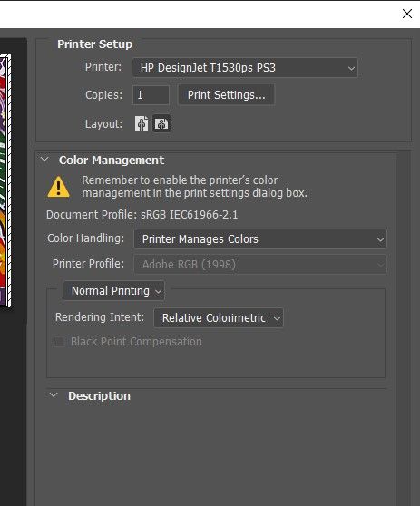This screenshot has width=420, height=506.
Task: Open the Printer Profile Adobe RGB dropdown
Action: [260, 265]
